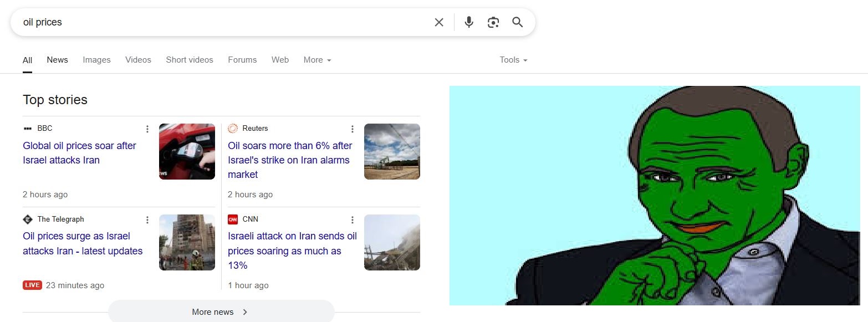Click the '2 hours ago' timestamp under Reuters
868x322 pixels.
click(251, 195)
